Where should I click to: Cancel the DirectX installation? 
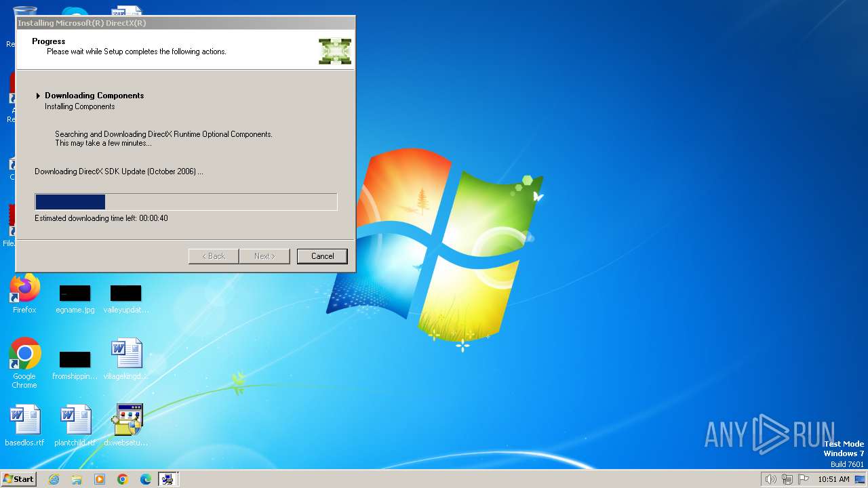pyautogui.click(x=322, y=256)
